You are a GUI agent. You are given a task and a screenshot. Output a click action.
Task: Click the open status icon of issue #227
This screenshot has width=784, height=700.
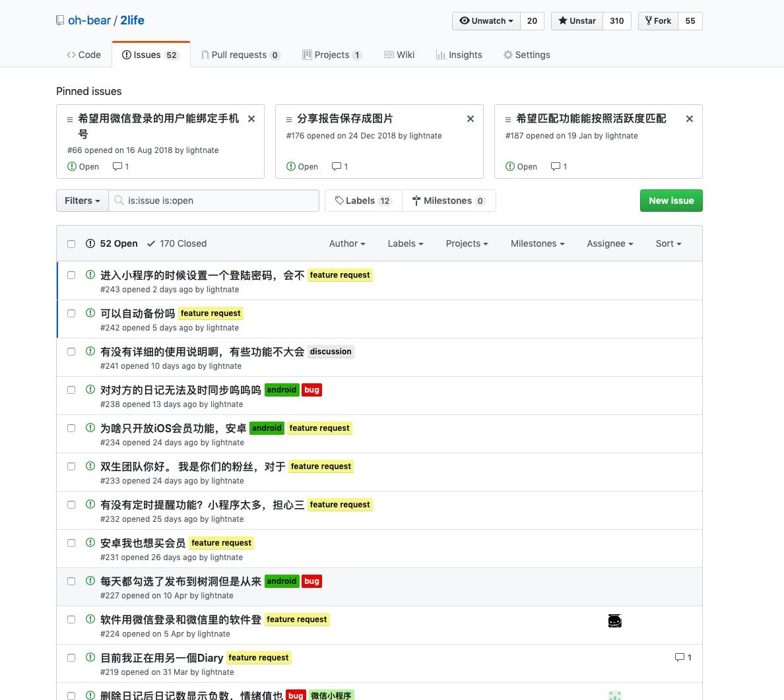point(90,581)
